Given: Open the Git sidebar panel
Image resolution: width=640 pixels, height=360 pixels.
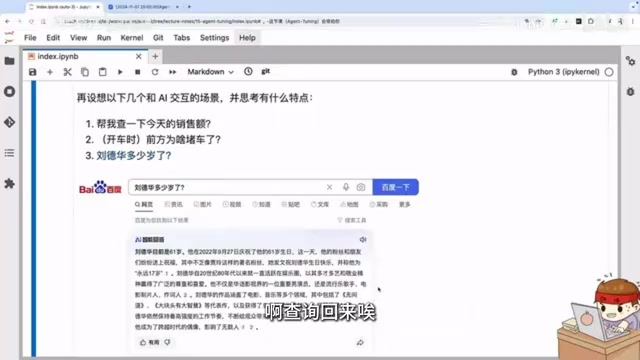Looking at the screenshot, I should click(x=9, y=122).
